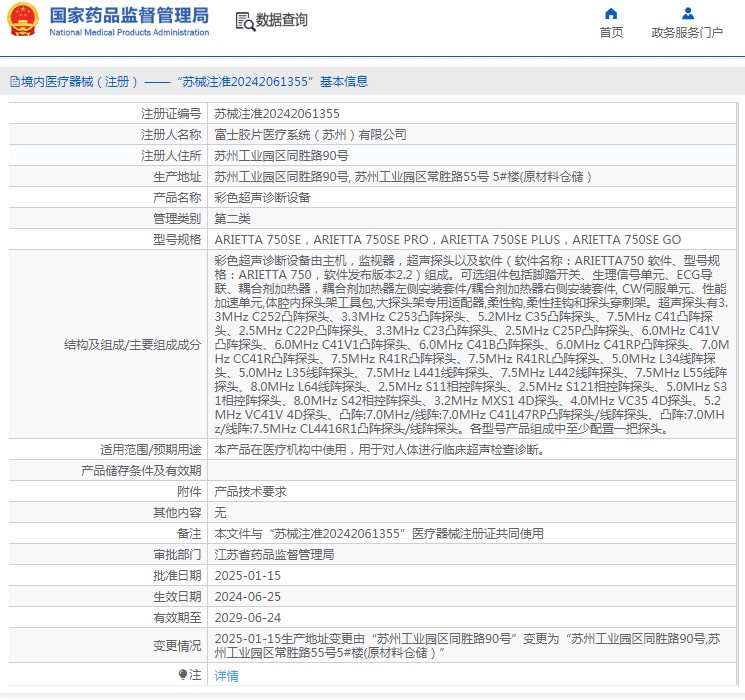Viewport: 745px width, 700px height.
Task: Click the 产品技术要求 attachment value
Action: [251, 491]
